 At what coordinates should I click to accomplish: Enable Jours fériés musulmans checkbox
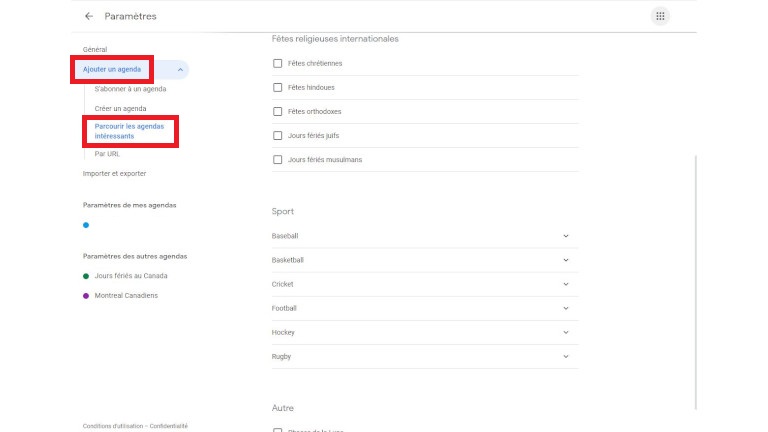click(x=278, y=159)
